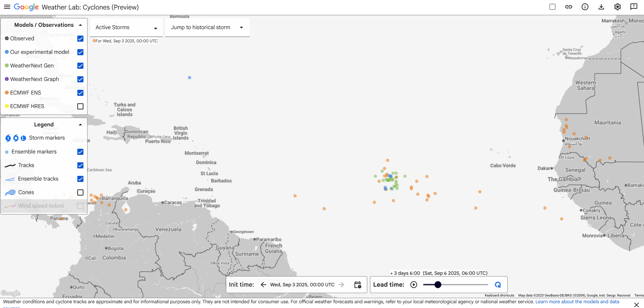
Task: Go to previous init time arrow
Action: (264, 285)
